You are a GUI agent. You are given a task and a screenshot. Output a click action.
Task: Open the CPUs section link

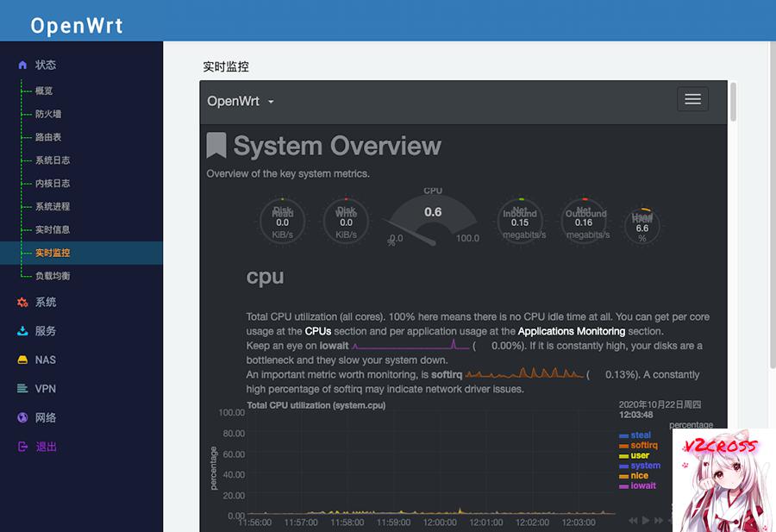[316, 330]
